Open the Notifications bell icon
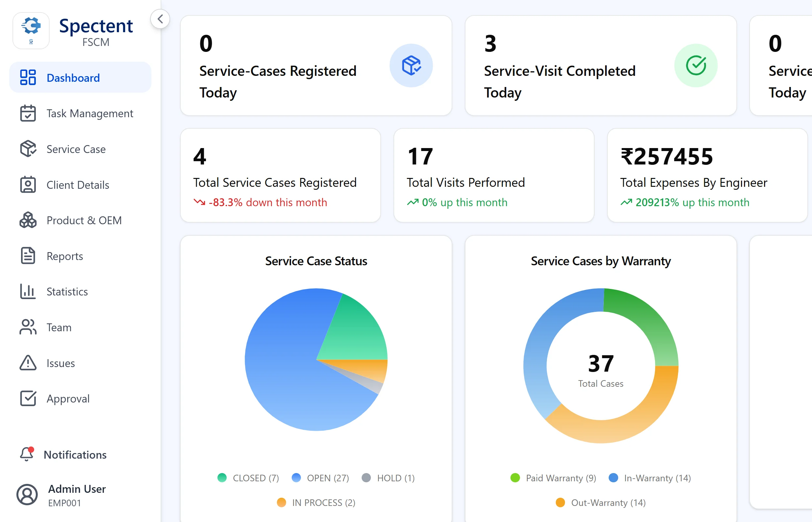The width and height of the screenshot is (812, 522). tap(27, 454)
